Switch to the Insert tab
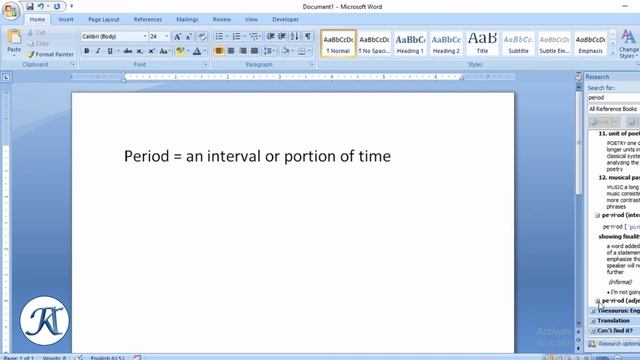 [66, 19]
